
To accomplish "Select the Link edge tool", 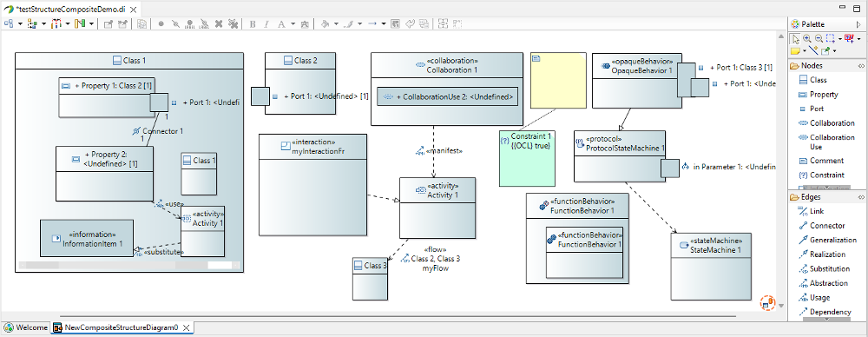I will pyautogui.click(x=811, y=211).
